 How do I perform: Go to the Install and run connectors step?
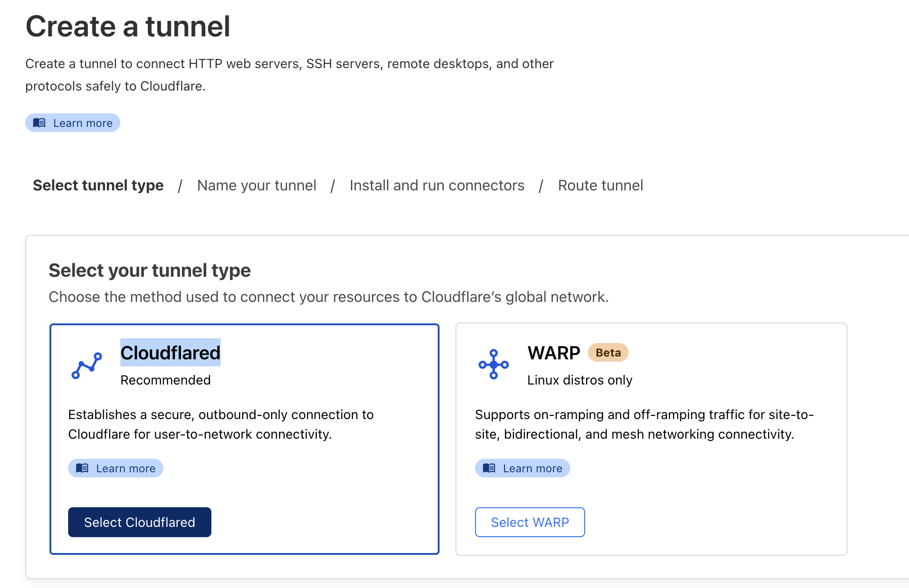(437, 185)
